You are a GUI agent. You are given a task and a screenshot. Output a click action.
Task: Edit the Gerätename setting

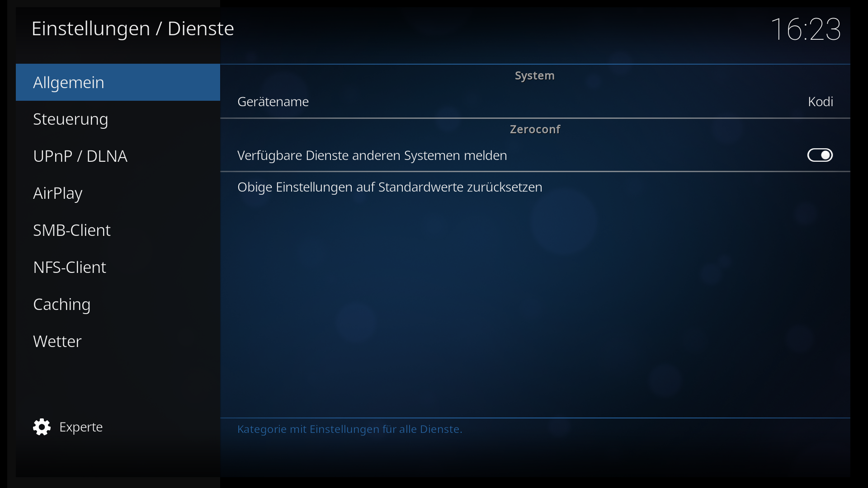point(535,102)
